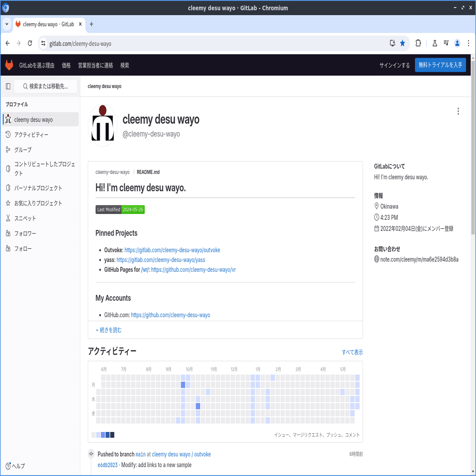Open the profile three-dot actions menu
The image size is (476, 476).
(458, 111)
